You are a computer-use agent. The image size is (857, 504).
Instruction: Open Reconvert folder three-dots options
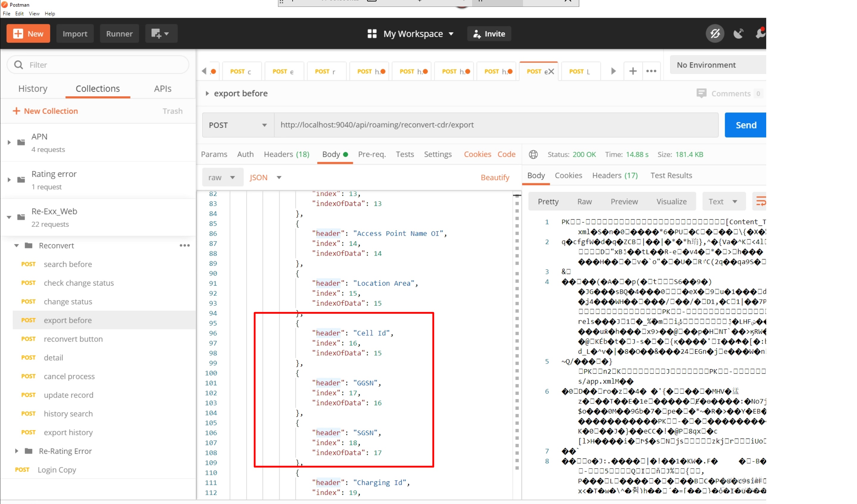click(185, 245)
